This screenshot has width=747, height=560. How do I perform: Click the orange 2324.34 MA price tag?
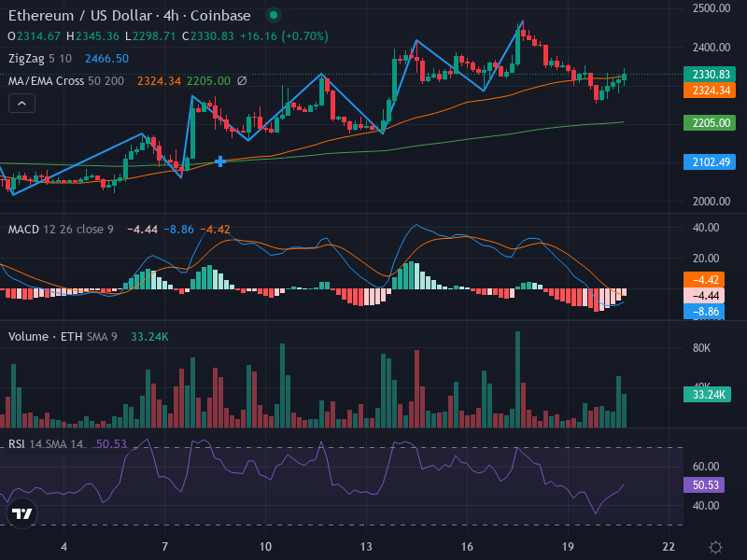tap(710, 90)
